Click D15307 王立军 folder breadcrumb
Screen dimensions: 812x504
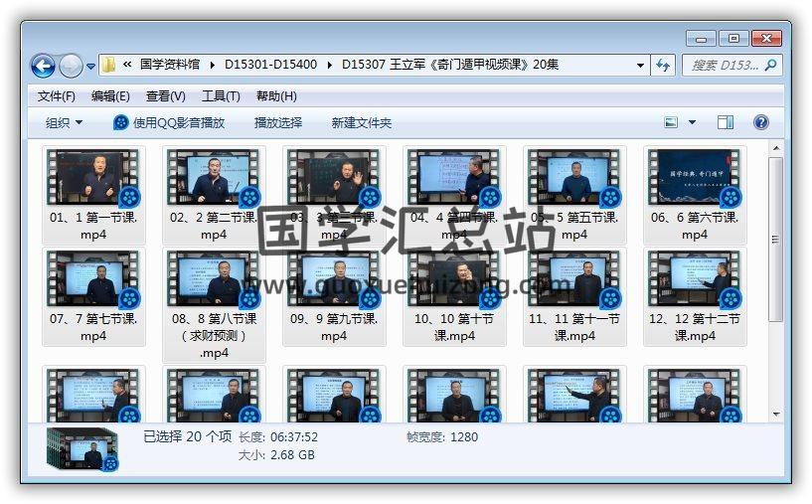[x=450, y=65]
